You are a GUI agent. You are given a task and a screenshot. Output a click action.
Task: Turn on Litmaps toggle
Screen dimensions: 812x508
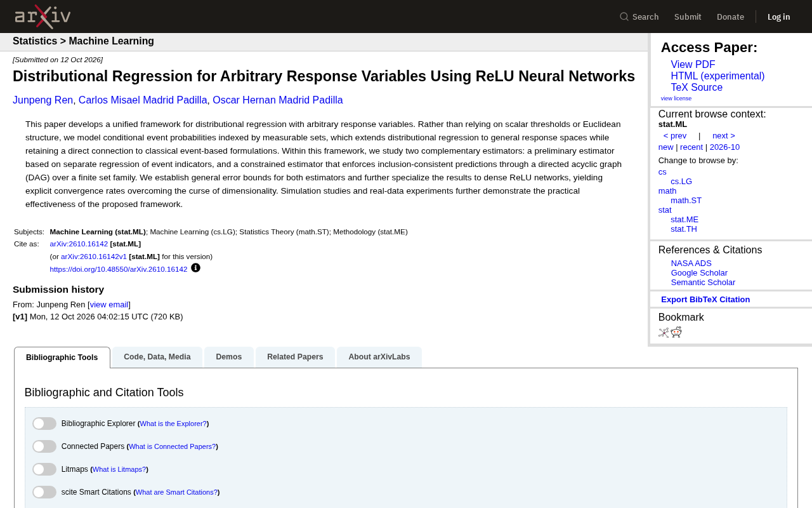coord(44,469)
